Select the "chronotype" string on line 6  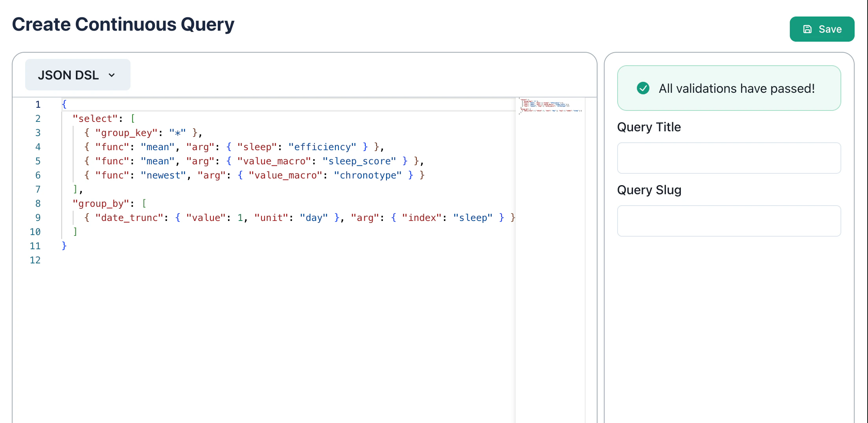click(368, 175)
